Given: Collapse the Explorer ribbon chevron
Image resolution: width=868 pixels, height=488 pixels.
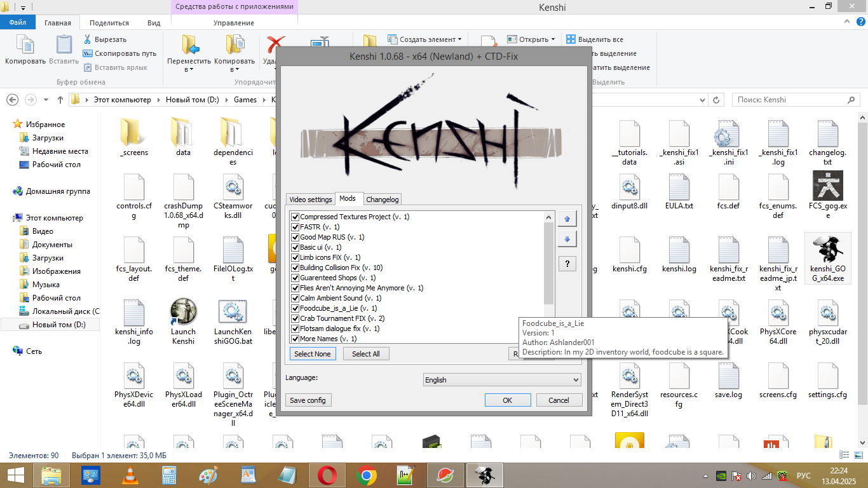Looking at the screenshot, I should (x=848, y=23).
